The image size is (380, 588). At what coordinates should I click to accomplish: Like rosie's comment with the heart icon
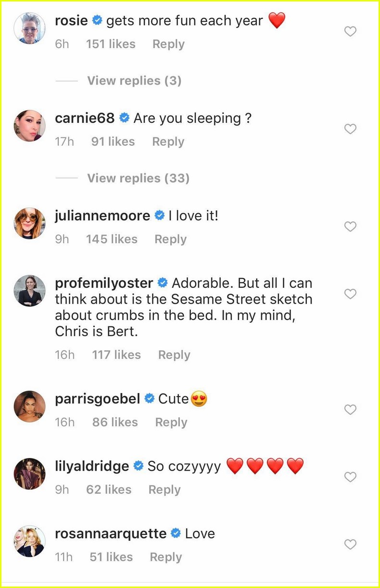[x=351, y=32]
